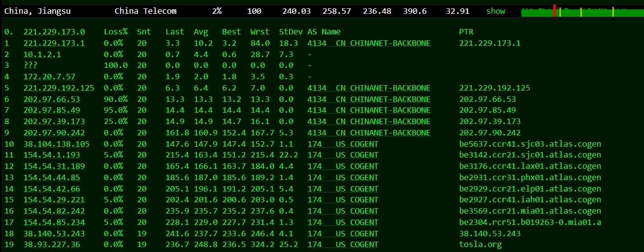This screenshot has height=252, width=644.
Task: Open AS 174 US COGENT link on hop 15
Action: click(x=343, y=200)
